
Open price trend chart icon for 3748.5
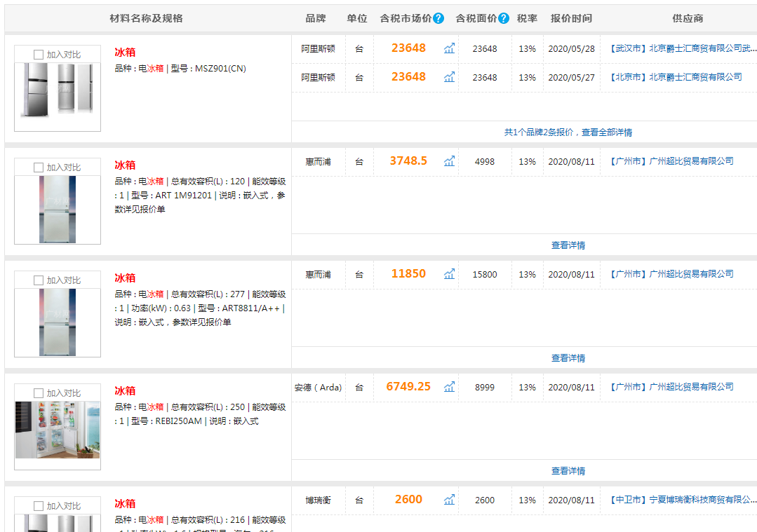click(449, 161)
